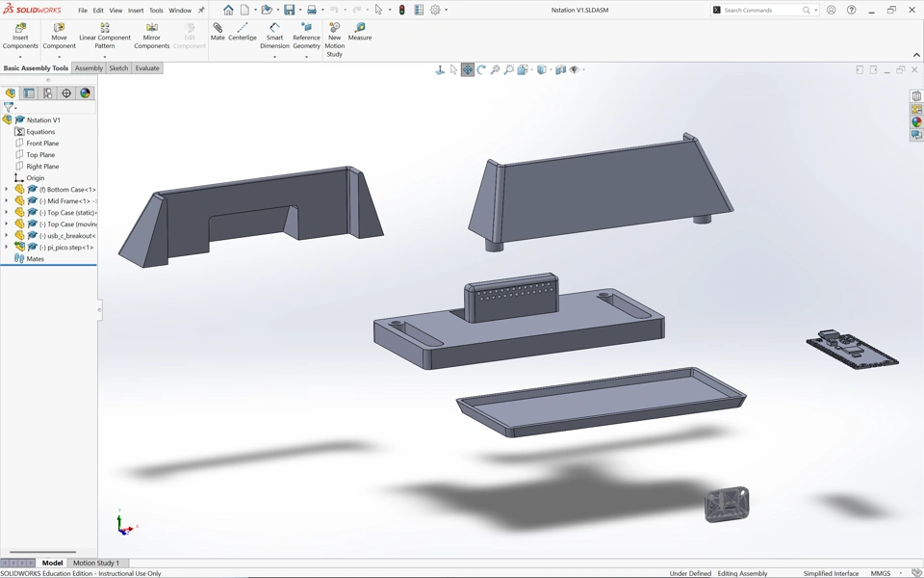Open the Home welcome dialog icon
The image size is (924, 578).
[228, 10]
